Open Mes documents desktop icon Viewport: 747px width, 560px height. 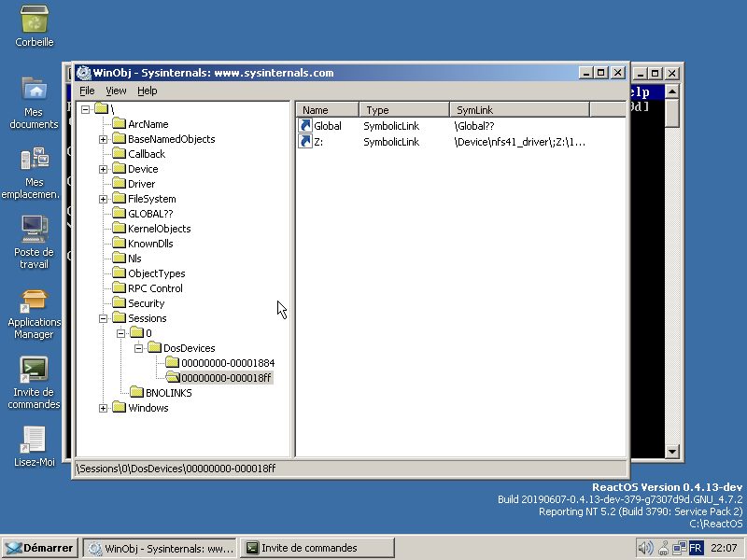click(x=34, y=89)
